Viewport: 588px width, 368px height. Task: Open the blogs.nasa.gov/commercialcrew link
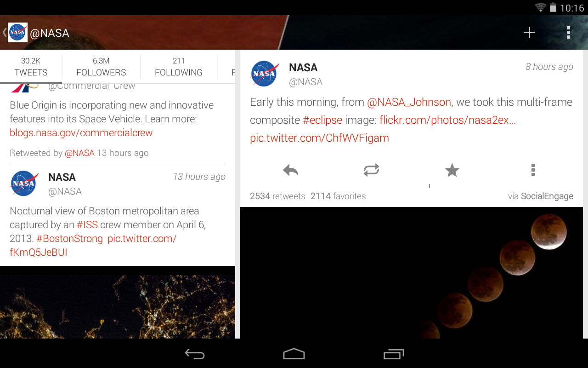81,133
